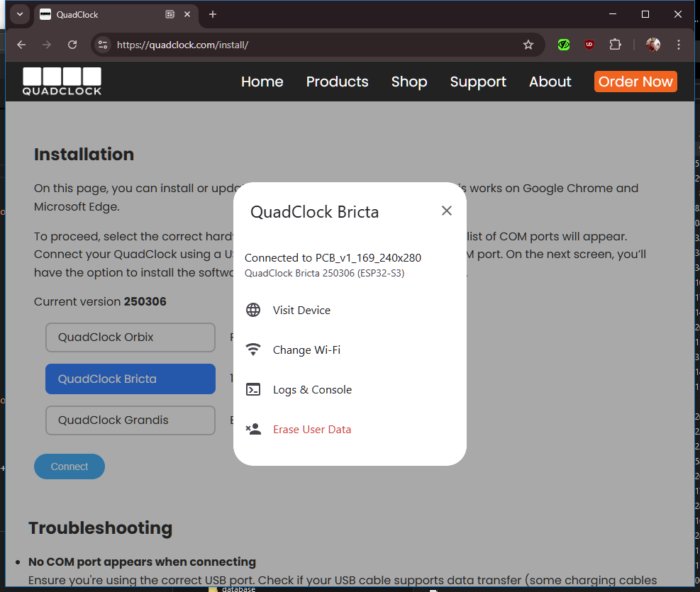700x592 pixels.
Task: Open a new browser tab
Action: (x=213, y=14)
